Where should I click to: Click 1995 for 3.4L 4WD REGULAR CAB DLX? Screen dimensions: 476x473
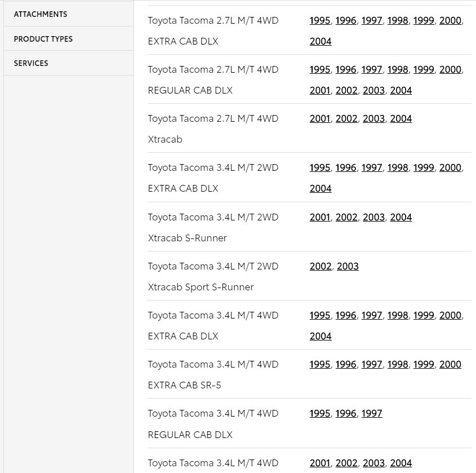click(x=319, y=413)
